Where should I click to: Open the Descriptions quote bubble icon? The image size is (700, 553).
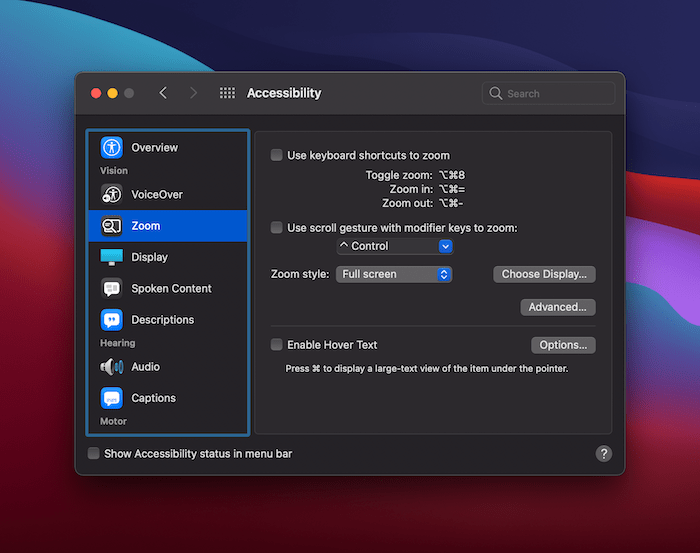(x=111, y=320)
